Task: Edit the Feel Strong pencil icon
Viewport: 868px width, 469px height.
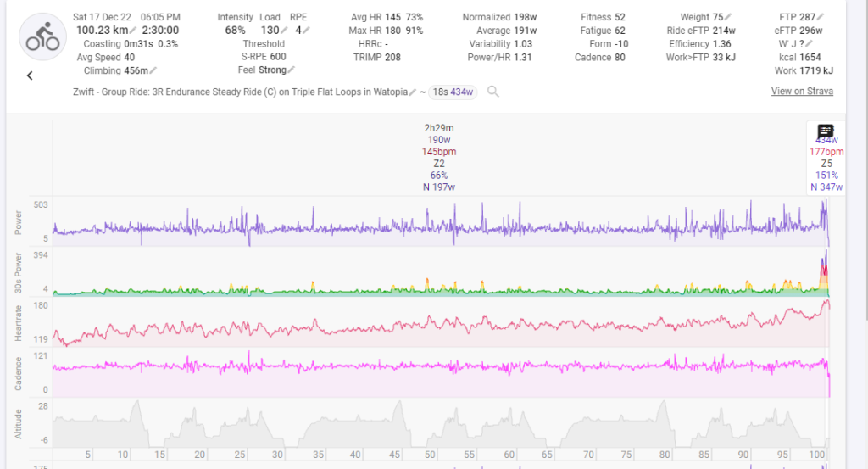Action: (x=291, y=70)
